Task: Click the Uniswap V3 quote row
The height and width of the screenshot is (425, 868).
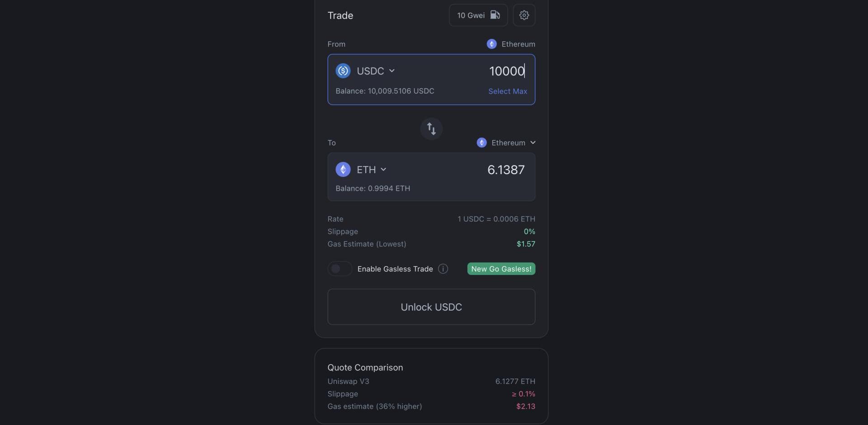Action: pos(431,382)
